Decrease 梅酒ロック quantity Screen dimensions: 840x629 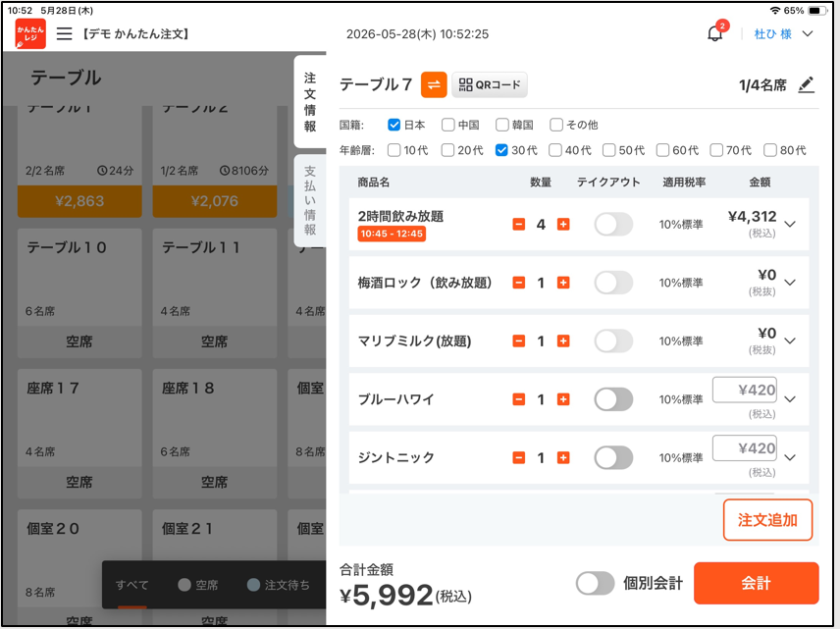[518, 283]
